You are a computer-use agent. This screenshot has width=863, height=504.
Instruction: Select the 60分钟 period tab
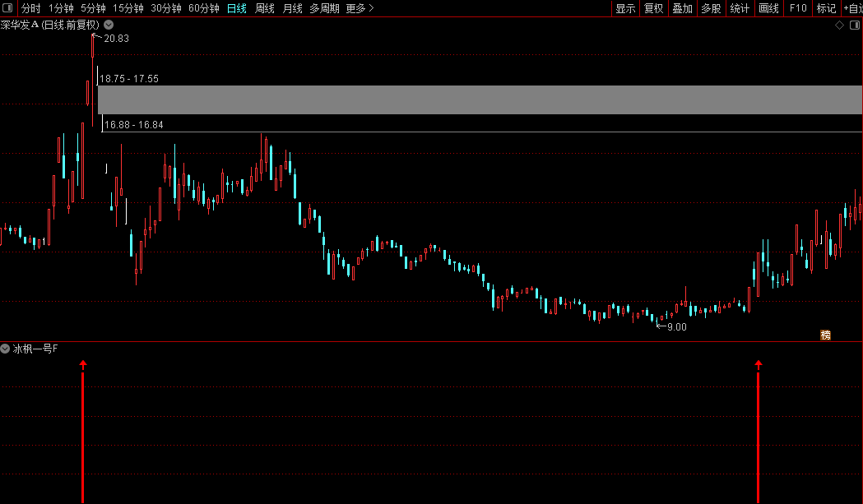[x=204, y=8]
